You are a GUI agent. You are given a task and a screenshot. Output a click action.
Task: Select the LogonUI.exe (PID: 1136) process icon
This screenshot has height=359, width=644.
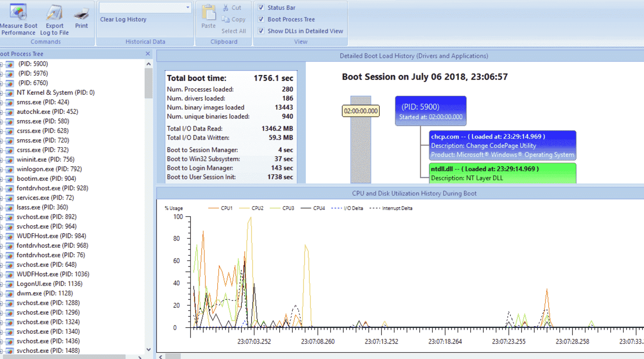click(10, 284)
